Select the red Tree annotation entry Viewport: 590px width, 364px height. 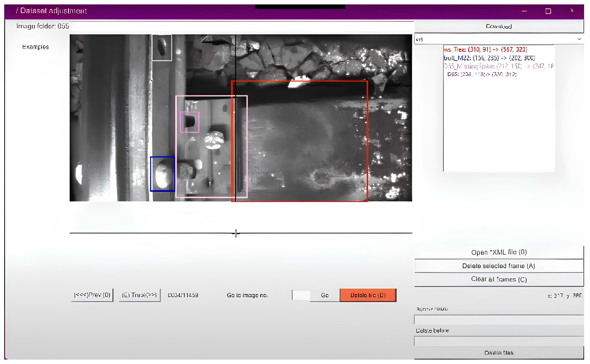[485, 50]
